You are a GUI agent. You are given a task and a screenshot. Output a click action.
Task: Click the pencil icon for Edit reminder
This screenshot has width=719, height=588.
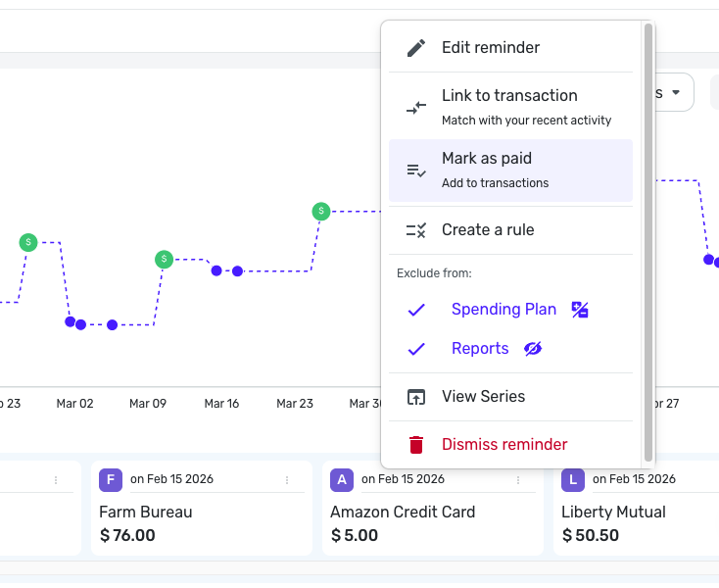(x=416, y=48)
